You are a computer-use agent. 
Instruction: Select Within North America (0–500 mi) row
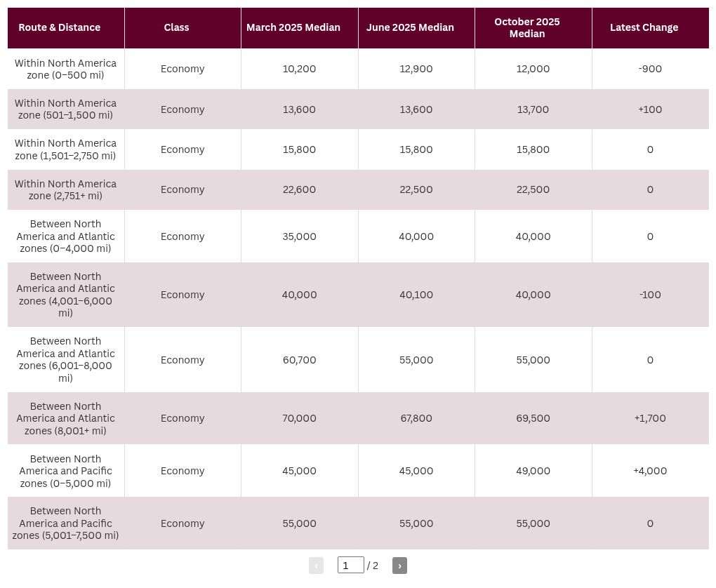pos(358,69)
